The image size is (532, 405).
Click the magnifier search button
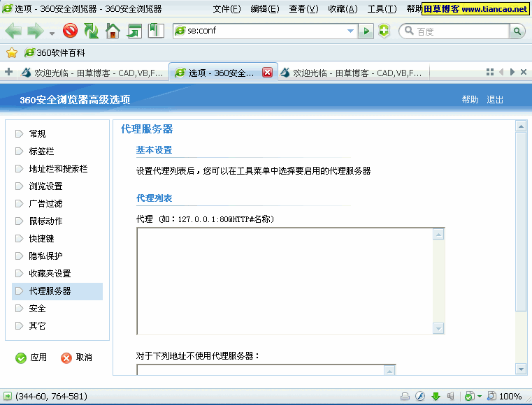[517, 31]
